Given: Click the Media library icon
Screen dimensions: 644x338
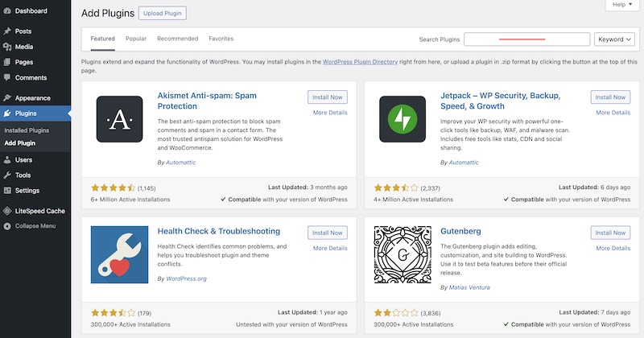Looking at the screenshot, I should pos(7,47).
